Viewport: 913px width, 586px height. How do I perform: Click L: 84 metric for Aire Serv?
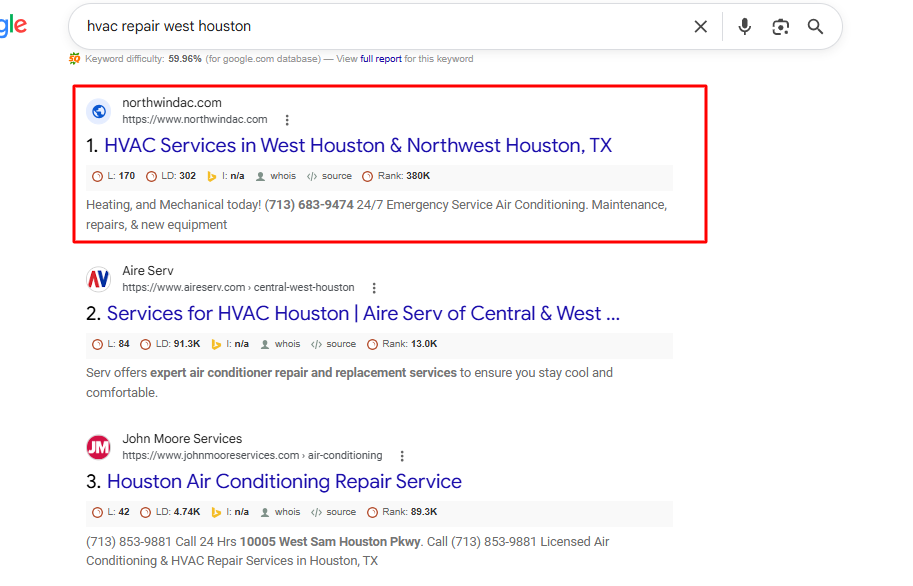pos(111,344)
